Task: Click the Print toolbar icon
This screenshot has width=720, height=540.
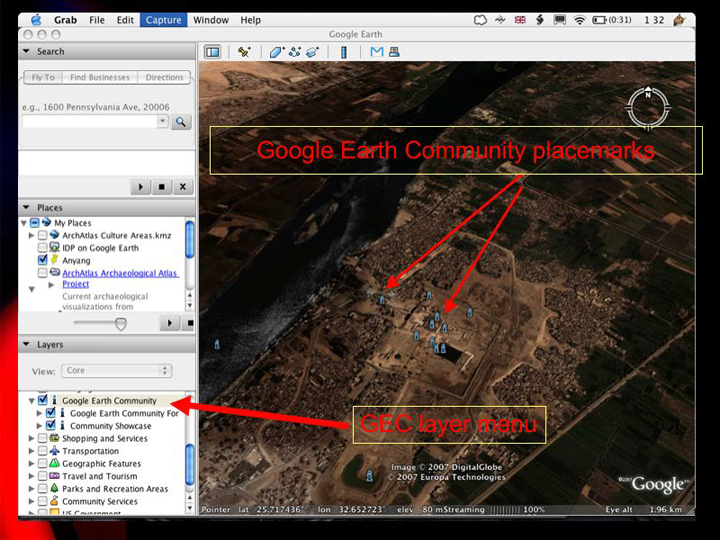Action: tap(394, 52)
